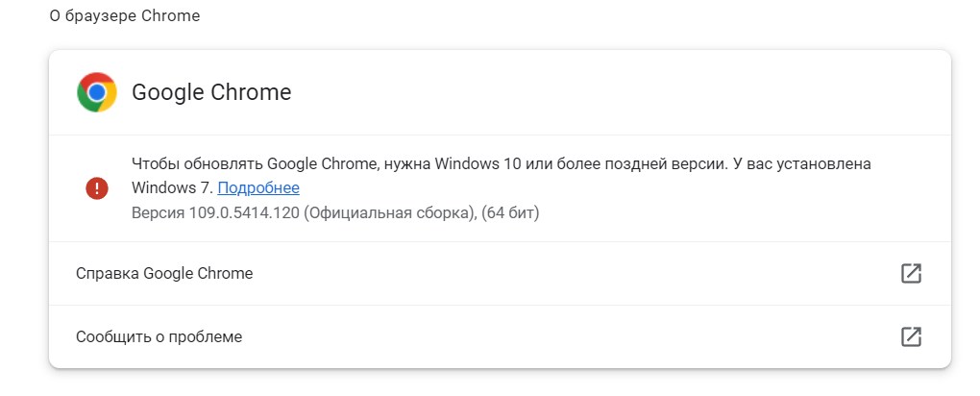Click Чтобы обновлять at message start
The width and height of the screenshot is (980, 396).
click(196, 163)
